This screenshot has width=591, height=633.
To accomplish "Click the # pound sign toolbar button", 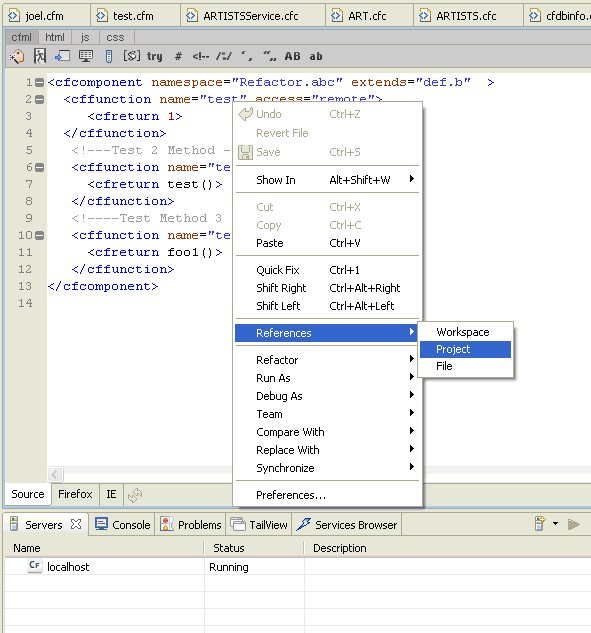I will click(178, 56).
